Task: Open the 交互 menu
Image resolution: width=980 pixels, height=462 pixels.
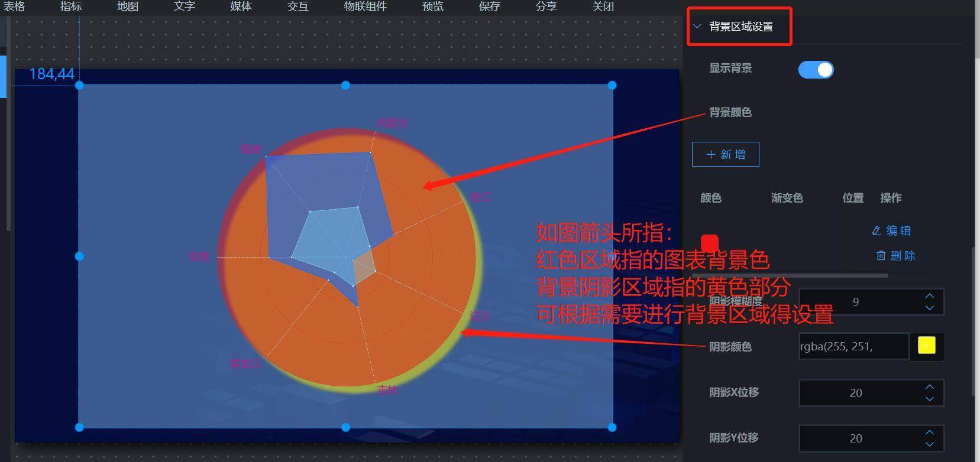Action: [298, 6]
